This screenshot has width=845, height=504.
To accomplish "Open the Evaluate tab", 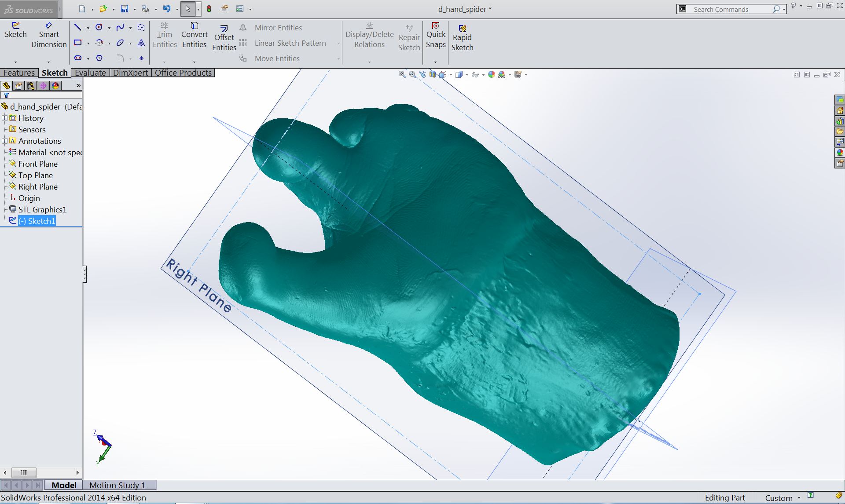I will [90, 73].
